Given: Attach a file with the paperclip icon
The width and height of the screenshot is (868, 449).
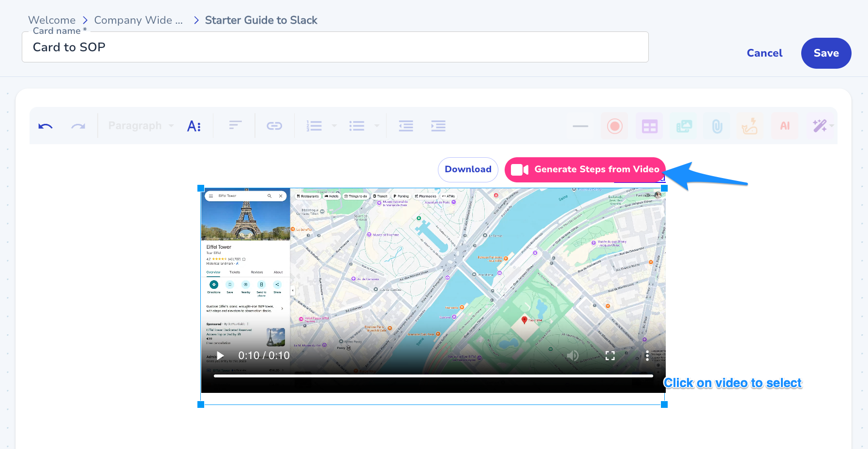Looking at the screenshot, I should [x=717, y=126].
